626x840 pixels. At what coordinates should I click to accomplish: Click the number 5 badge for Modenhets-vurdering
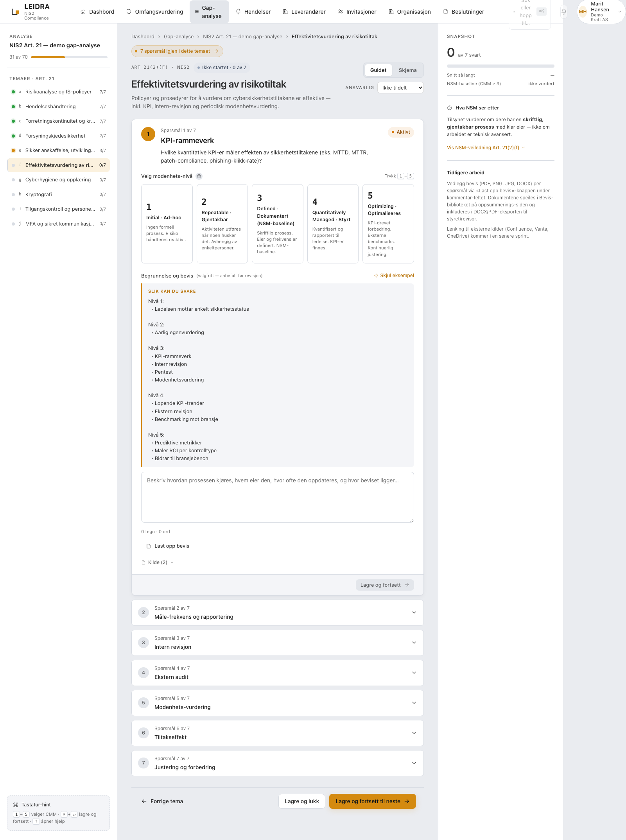tap(143, 703)
